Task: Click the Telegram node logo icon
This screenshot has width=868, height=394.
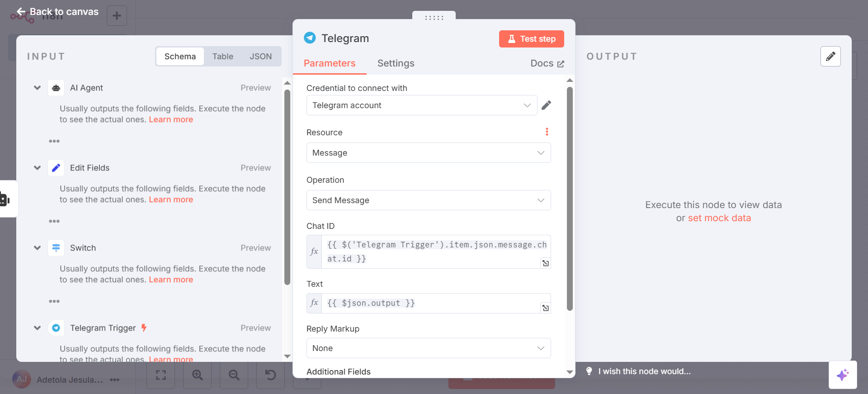Action: (310, 38)
